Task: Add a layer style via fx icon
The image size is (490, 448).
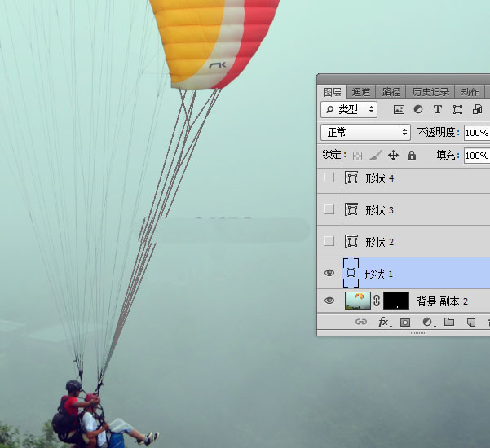Action: (x=383, y=323)
